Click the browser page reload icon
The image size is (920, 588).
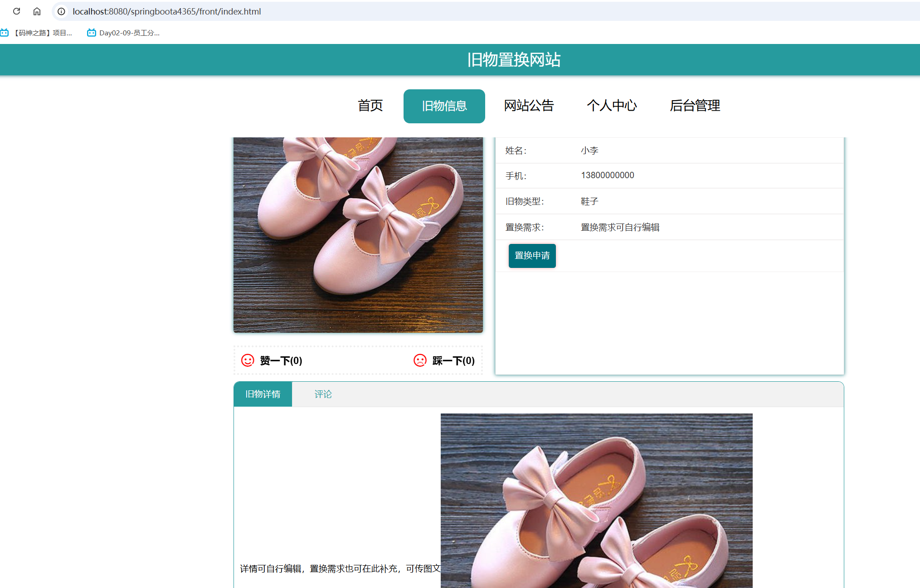(x=17, y=11)
